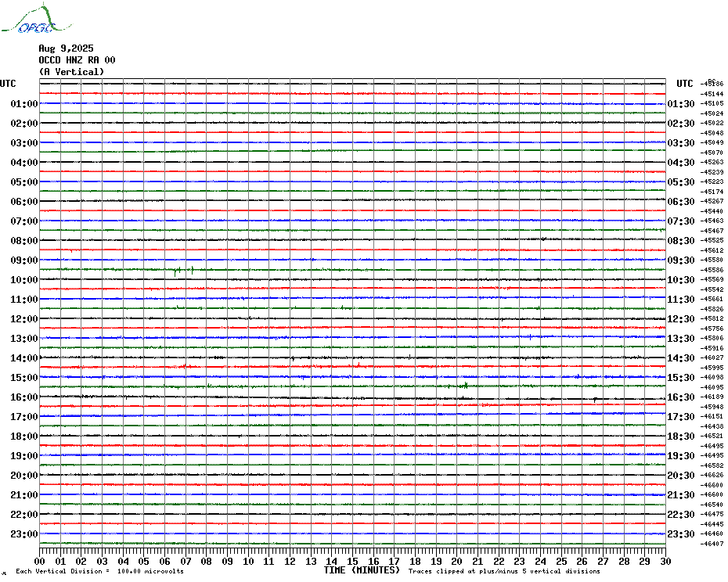This screenshot has width=728, height=582.
Task: Click 'Each Vertical Division = 100.00 microvolts' note
Action: 100,571
